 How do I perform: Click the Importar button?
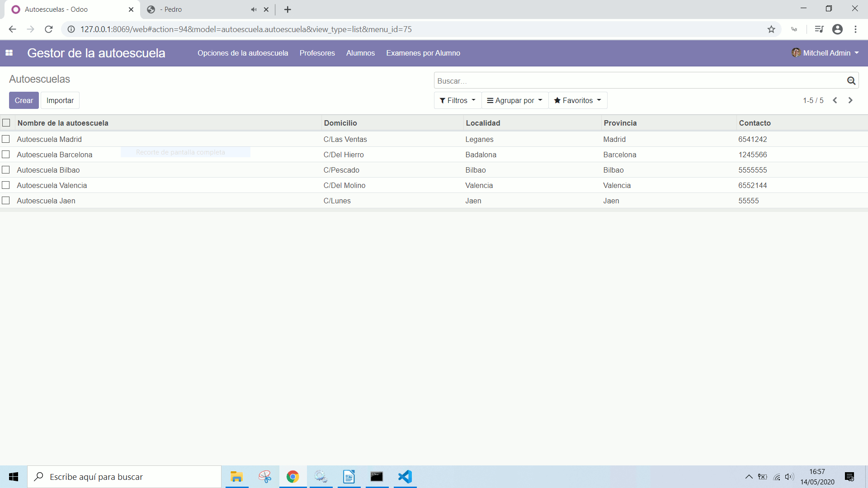[60, 100]
